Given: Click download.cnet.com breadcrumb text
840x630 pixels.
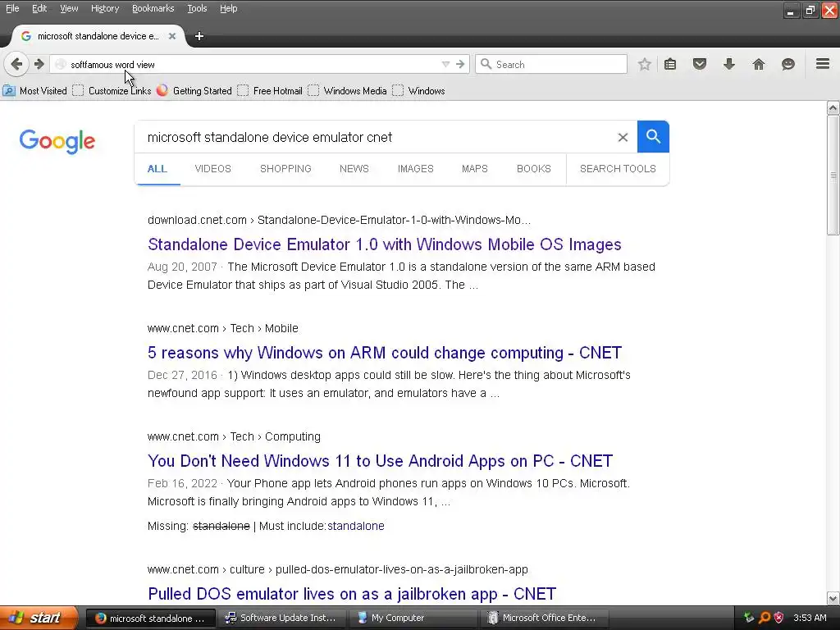Looking at the screenshot, I should tap(197, 220).
